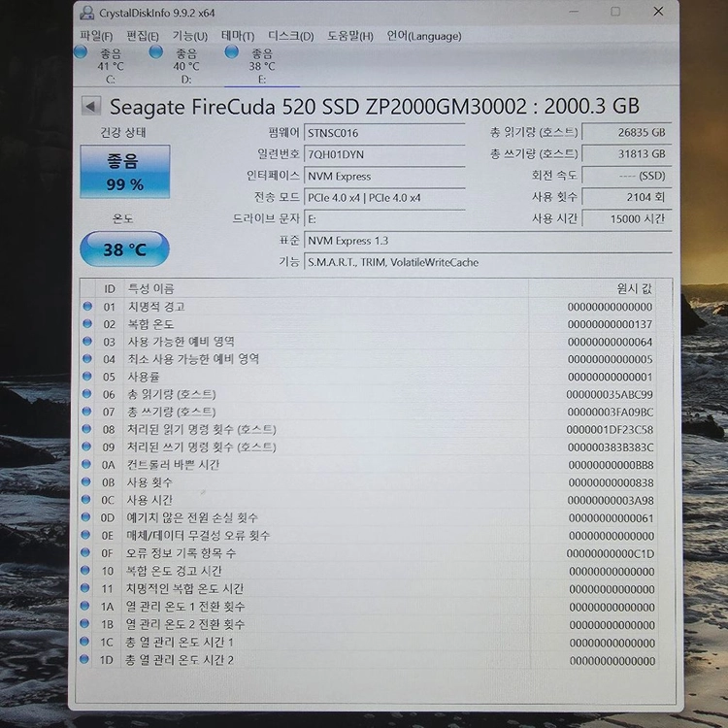
Task: Click the drive letter field E:
Action: click(384, 219)
